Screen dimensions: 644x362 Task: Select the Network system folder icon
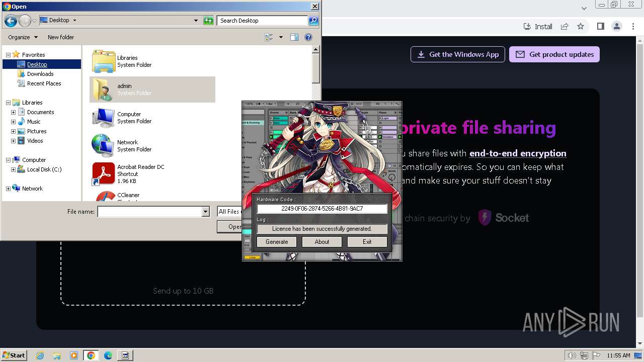click(x=104, y=146)
